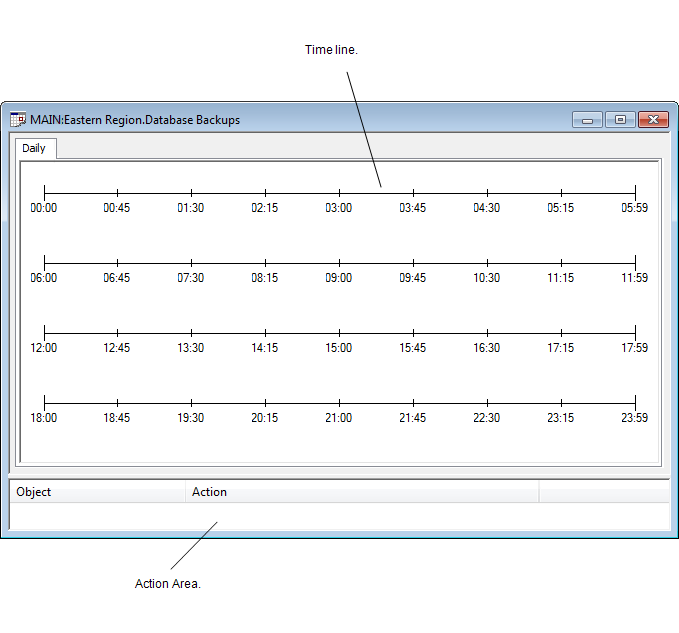Minimize the Database Backups window
Image resolution: width=679 pixels, height=633 pixels.
tap(587, 120)
